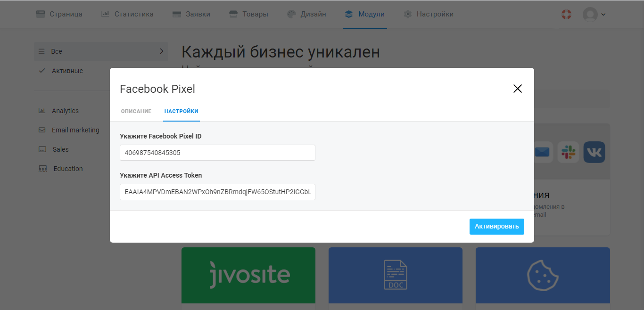
Task: Switch to the Описание tab
Action: pos(136,111)
